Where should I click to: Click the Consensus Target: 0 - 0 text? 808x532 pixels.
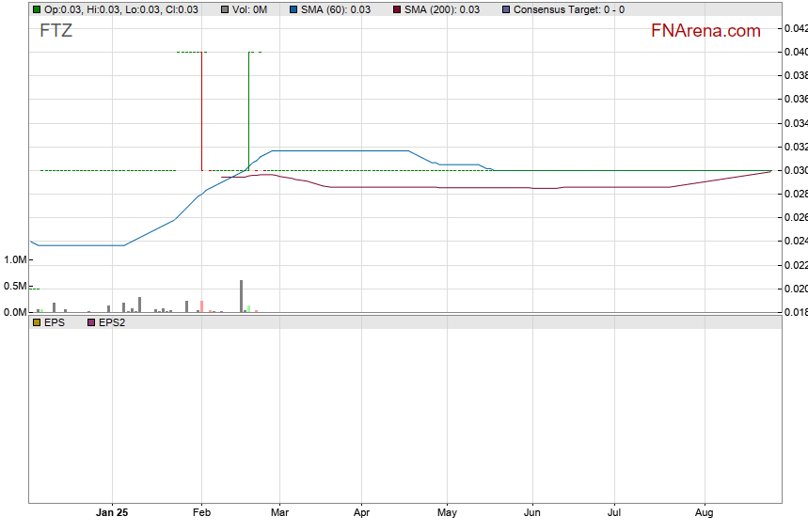pos(568,9)
